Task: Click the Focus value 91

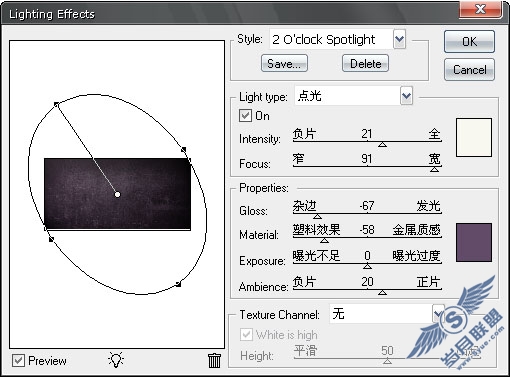Action: (367, 158)
